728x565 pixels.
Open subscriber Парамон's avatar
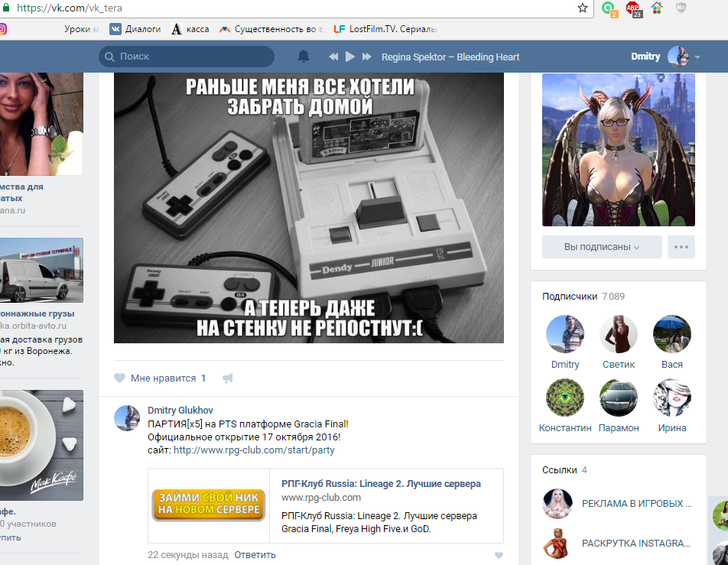[619, 398]
